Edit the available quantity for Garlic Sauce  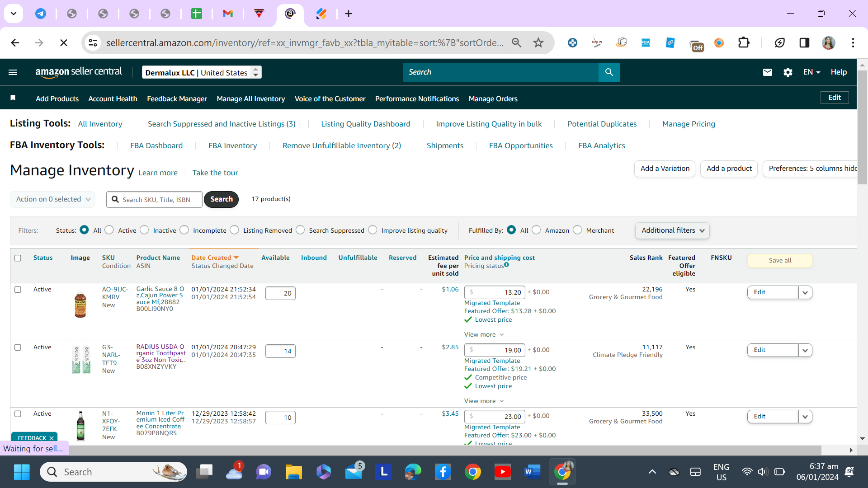pyautogui.click(x=280, y=293)
